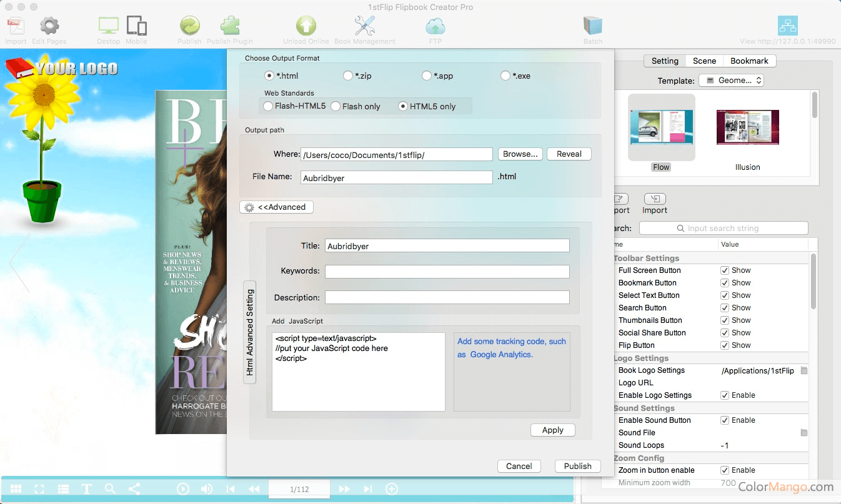The height and width of the screenshot is (504, 841).
Task: Toggle Enable Sound Button checkbox
Action: point(725,420)
